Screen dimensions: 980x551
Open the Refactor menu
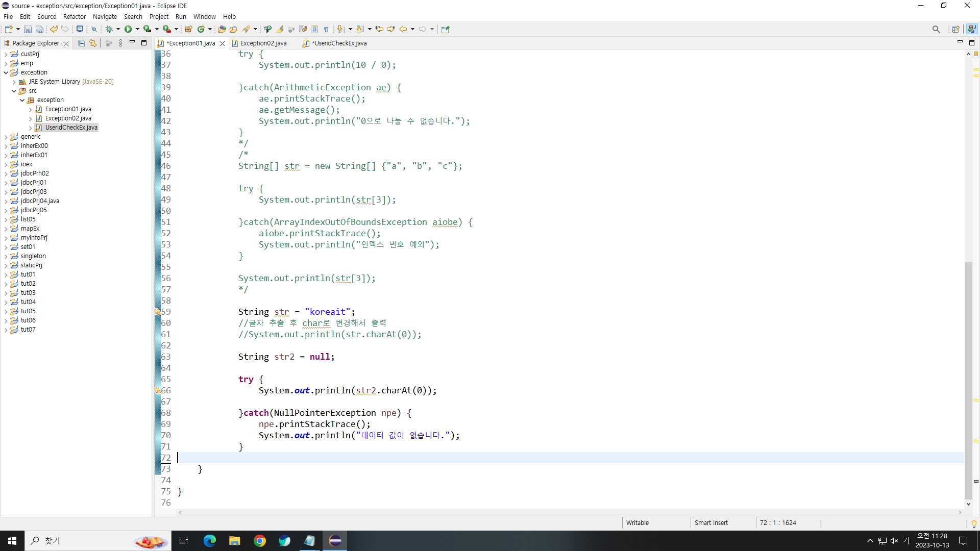[74, 16]
